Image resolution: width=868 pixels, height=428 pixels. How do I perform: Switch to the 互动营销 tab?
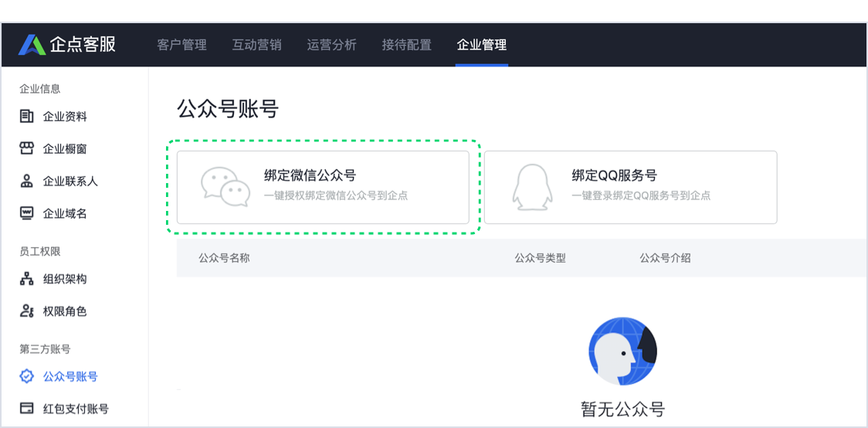pos(257,45)
